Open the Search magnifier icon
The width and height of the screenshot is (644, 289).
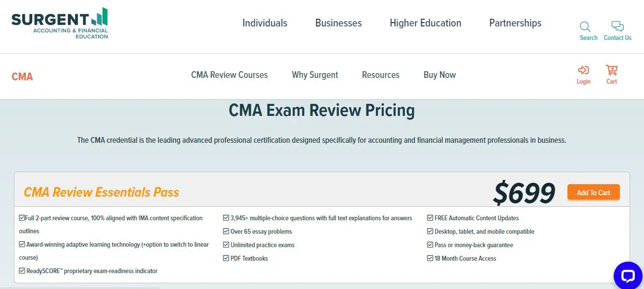click(585, 26)
